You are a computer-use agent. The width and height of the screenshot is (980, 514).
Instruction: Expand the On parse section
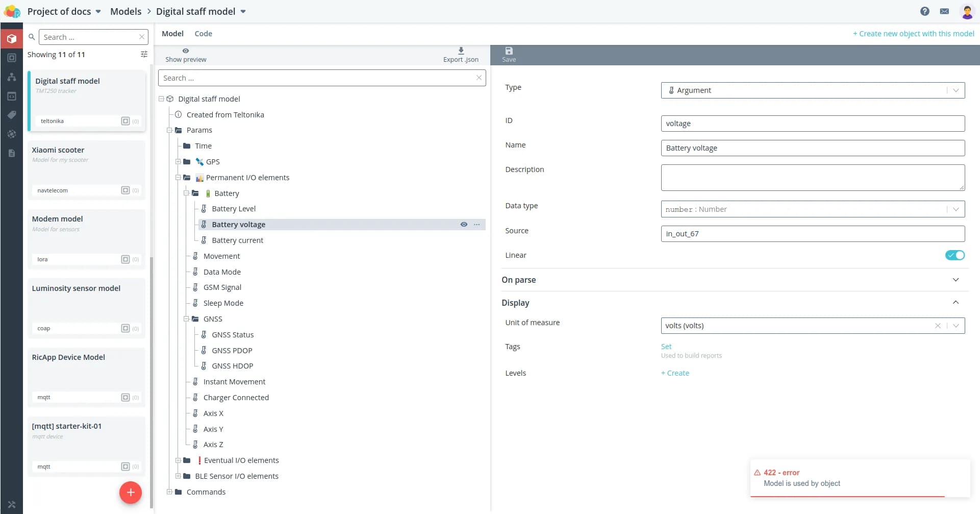956,280
